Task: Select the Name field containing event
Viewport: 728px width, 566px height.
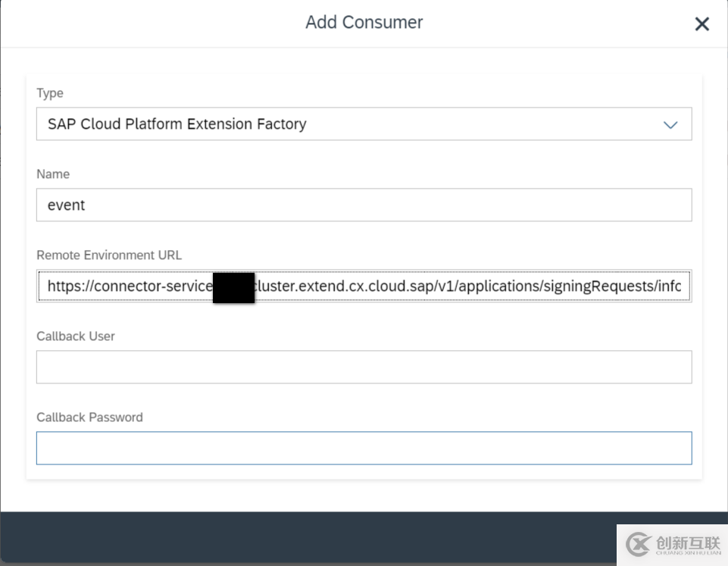Action: [364, 205]
